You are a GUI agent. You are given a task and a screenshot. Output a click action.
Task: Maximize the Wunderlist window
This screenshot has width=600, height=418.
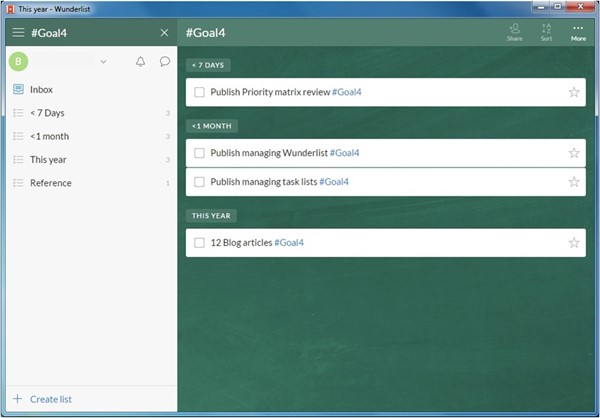(558, 7)
